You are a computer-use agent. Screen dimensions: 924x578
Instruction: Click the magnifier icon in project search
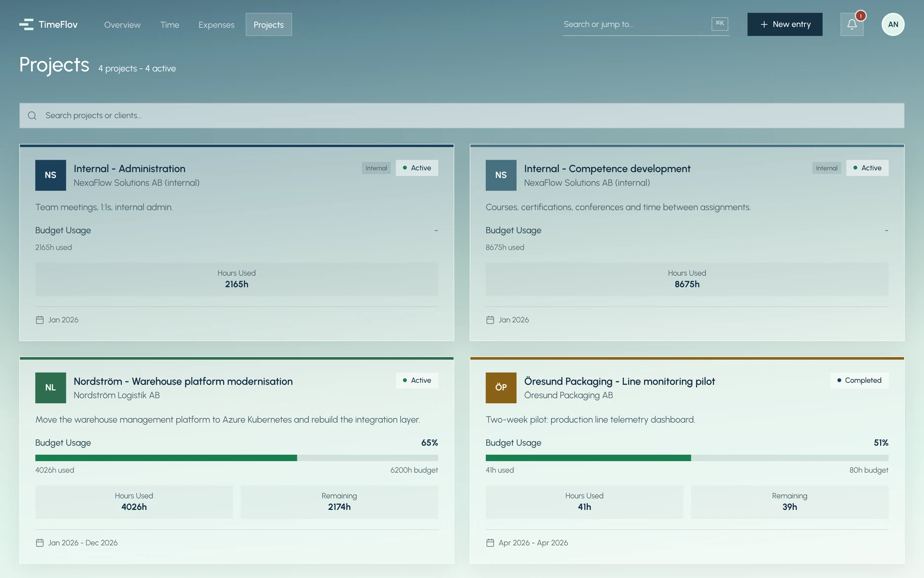[x=32, y=116]
